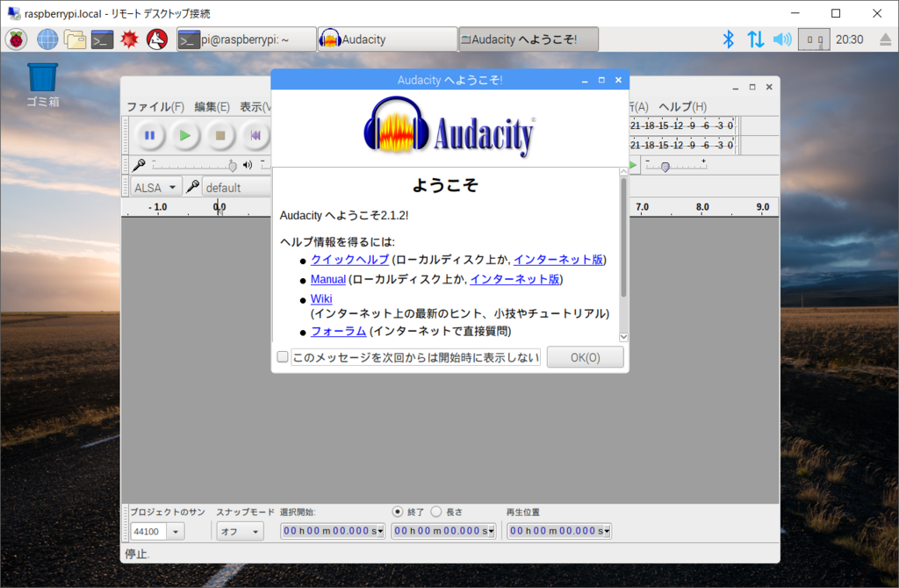The height and width of the screenshot is (588, 899).
Task: Open インターネット版 link beside クイックヘルプ
Action: [558, 260]
